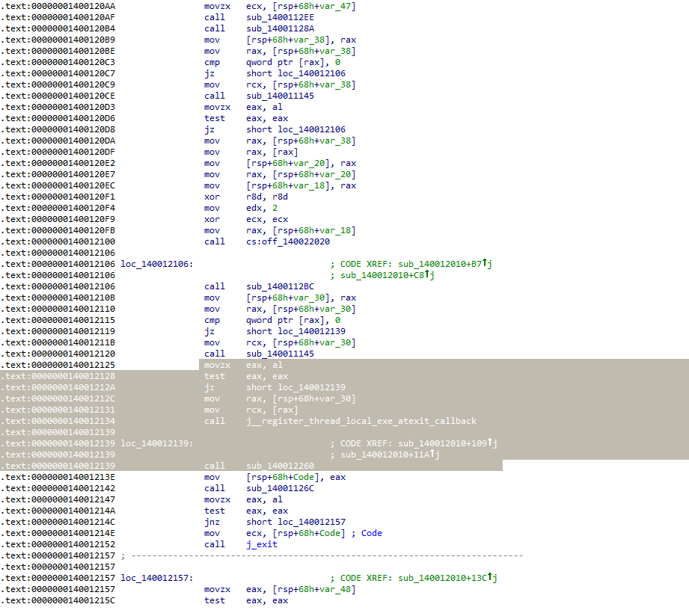The width and height of the screenshot is (689, 616).
Task: Follow the j_exit call reference
Action: coord(262,544)
